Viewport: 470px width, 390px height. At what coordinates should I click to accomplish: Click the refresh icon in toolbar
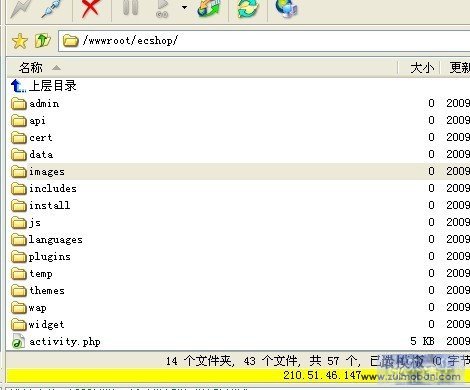248,8
